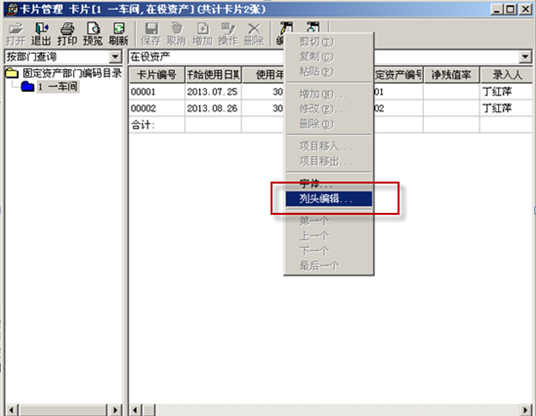The height and width of the screenshot is (416, 536).
Task: Click the 操作 (Operate) toolbar icon
Action: [228, 33]
